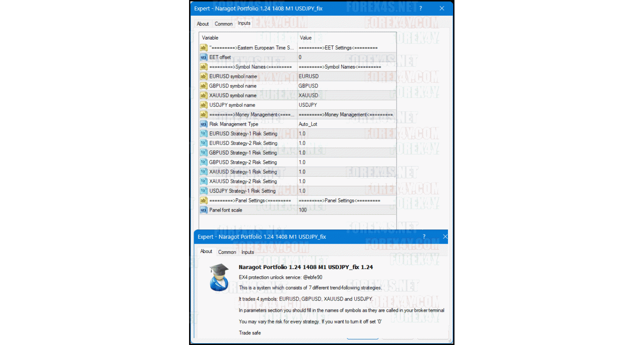The width and height of the screenshot is (644, 345).
Task: Switch to Common tab in upper dialog
Action: (x=224, y=24)
